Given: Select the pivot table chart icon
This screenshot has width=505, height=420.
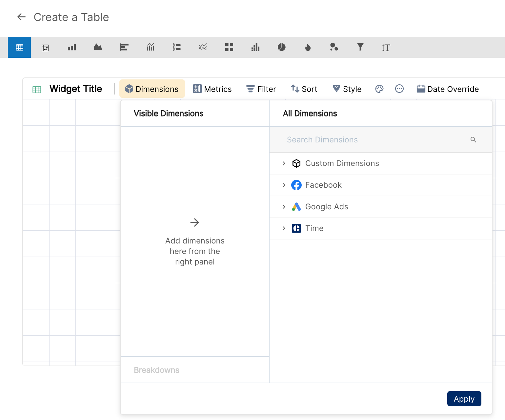Looking at the screenshot, I should [45, 48].
